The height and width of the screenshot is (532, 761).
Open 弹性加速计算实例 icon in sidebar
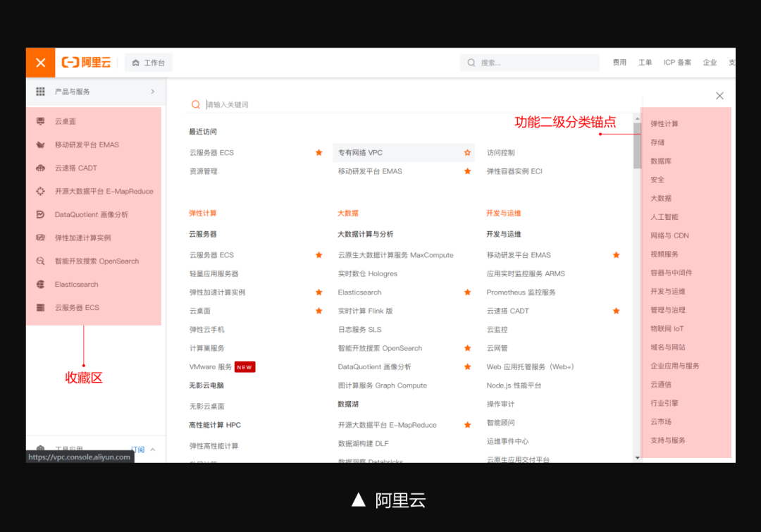click(40, 238)
